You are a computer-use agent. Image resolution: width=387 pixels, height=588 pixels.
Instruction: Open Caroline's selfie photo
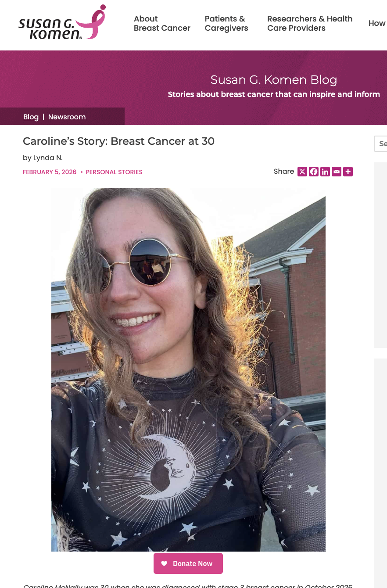click(188, 369)
